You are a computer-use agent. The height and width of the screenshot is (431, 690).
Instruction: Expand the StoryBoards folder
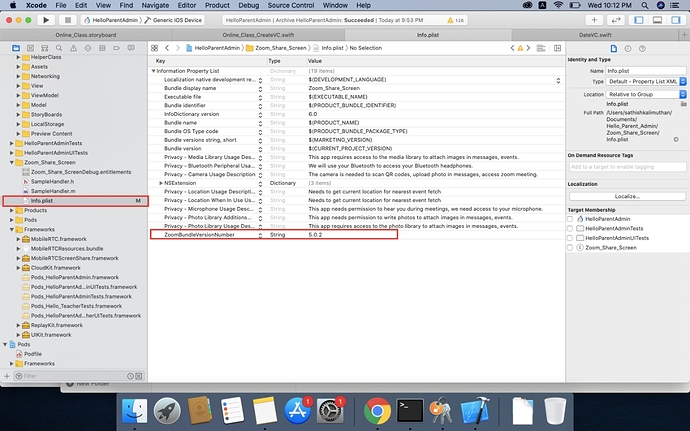(x=18, y=114)
